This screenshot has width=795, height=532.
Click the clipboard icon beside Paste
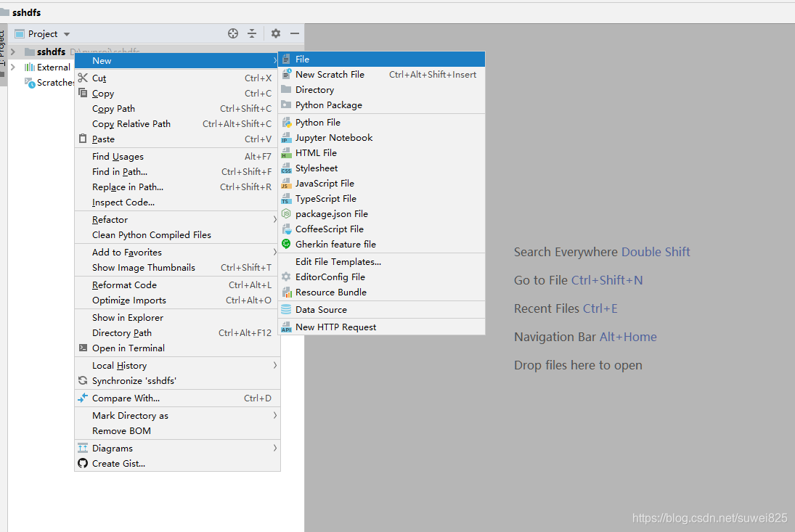pos(83,139)
